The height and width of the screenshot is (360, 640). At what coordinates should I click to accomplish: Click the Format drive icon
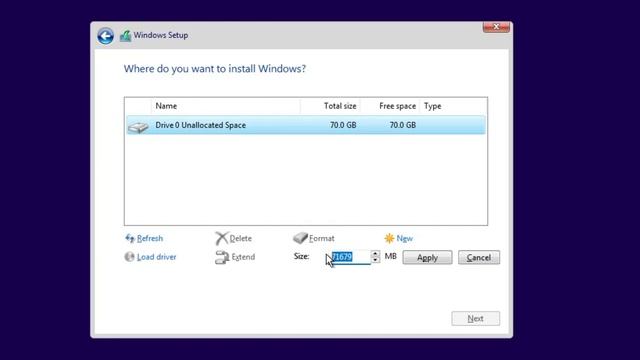coord(300,238)
